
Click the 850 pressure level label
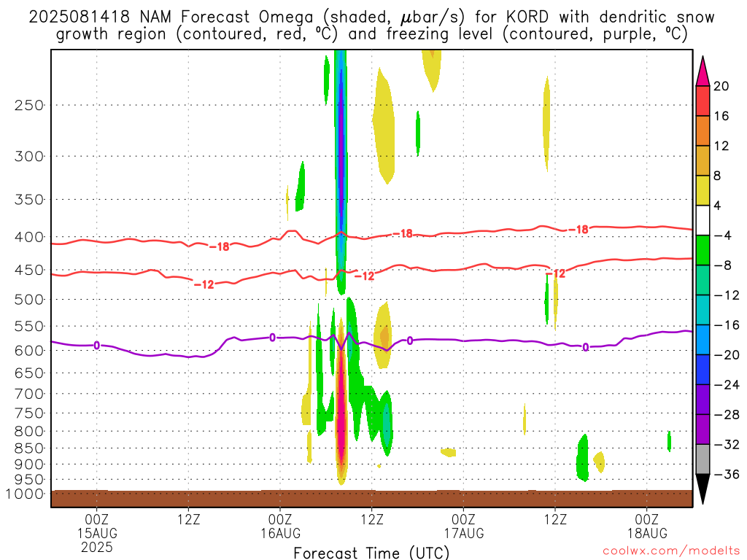(x=29, y=448)
